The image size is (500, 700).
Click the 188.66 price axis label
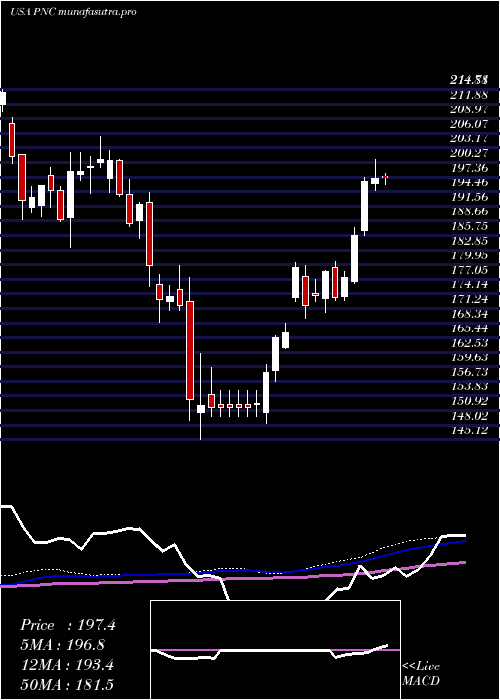coord(468,211)
